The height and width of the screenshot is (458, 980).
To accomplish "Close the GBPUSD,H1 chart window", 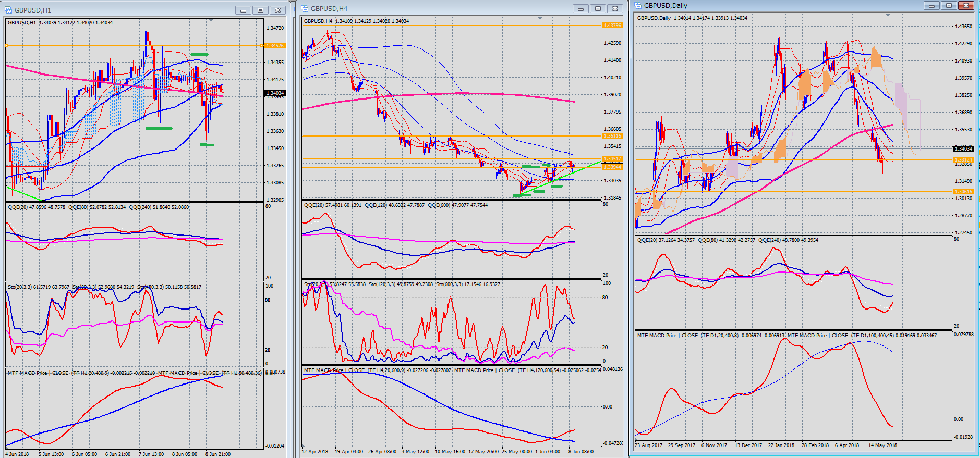I will 278,10.
